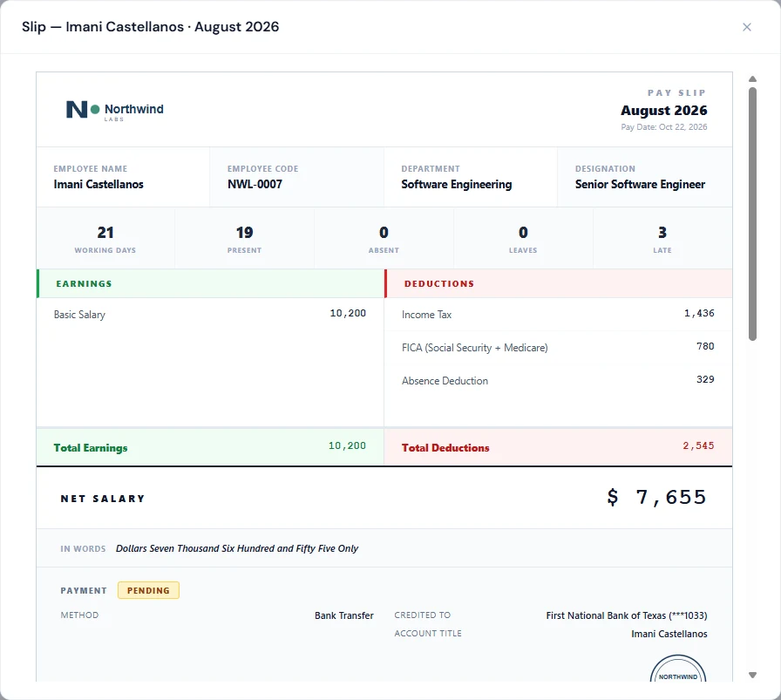Viewport: 781px width, 700px height.
Task: Click First National Bank of Texas account
Action: pyautogui.click(x=627, y=615)
